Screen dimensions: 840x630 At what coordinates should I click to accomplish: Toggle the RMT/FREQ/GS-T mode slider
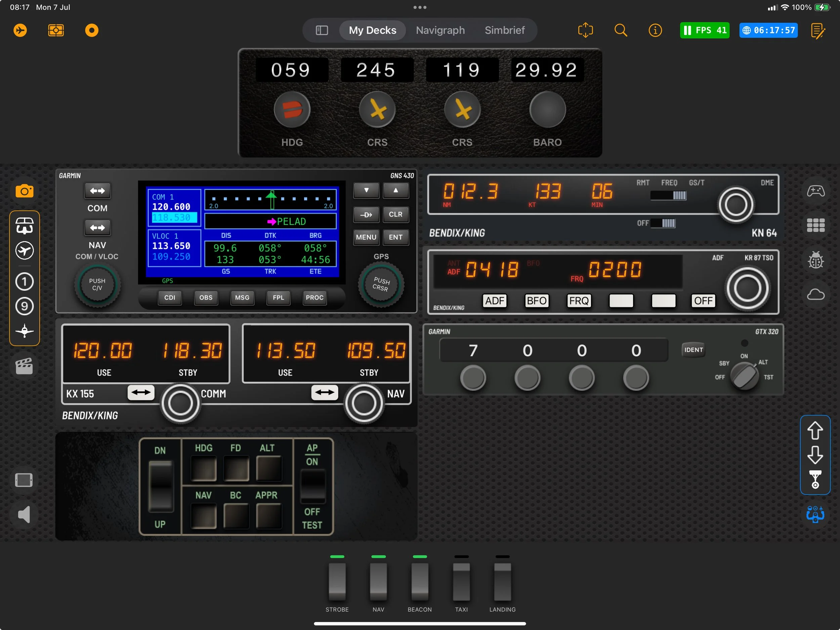[668, 195]
